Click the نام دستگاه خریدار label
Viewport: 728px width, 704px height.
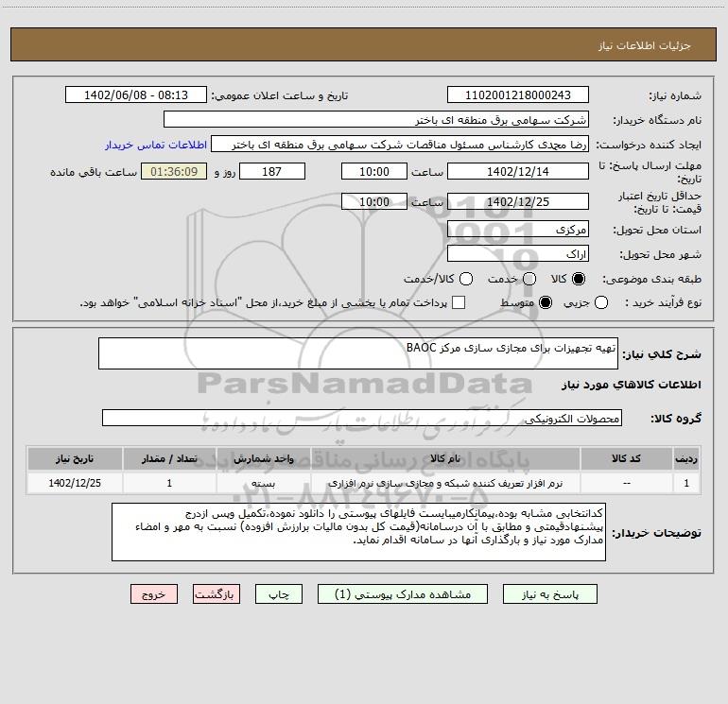pyautogui.click(x=657, y=121)
